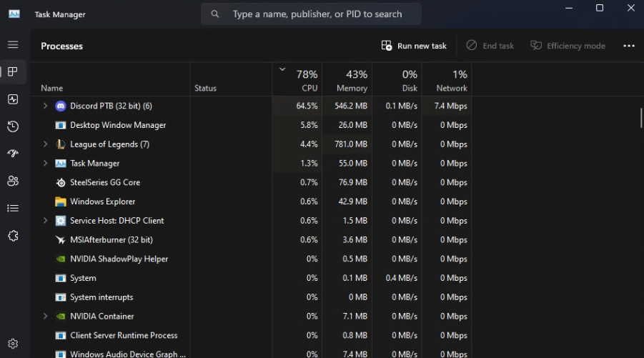Screen dimensions: 644x358
Task: Expand the Task Manager process group
Action: coord(45,164)
